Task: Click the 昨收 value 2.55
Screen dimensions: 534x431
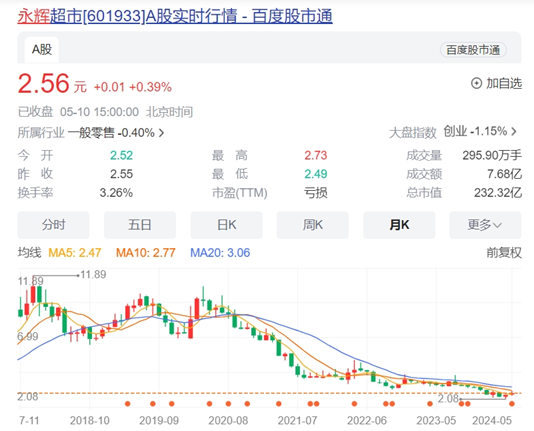Action: click(121, 174)
